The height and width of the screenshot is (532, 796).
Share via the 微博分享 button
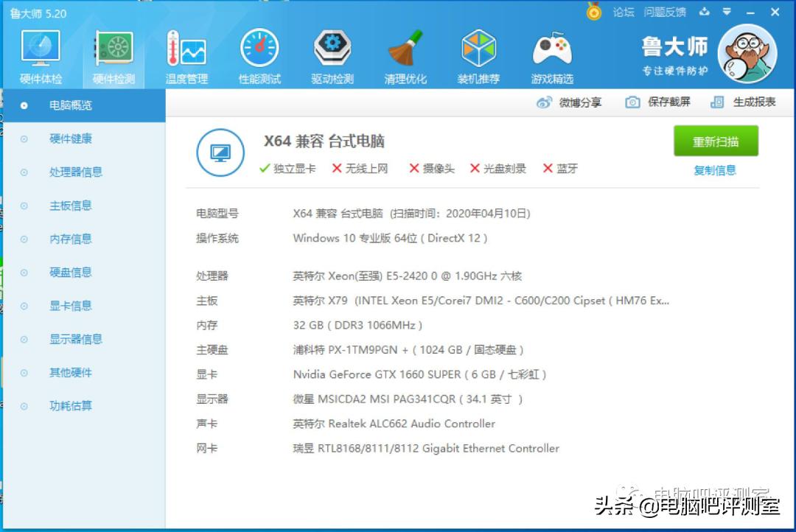click(571, 102)
